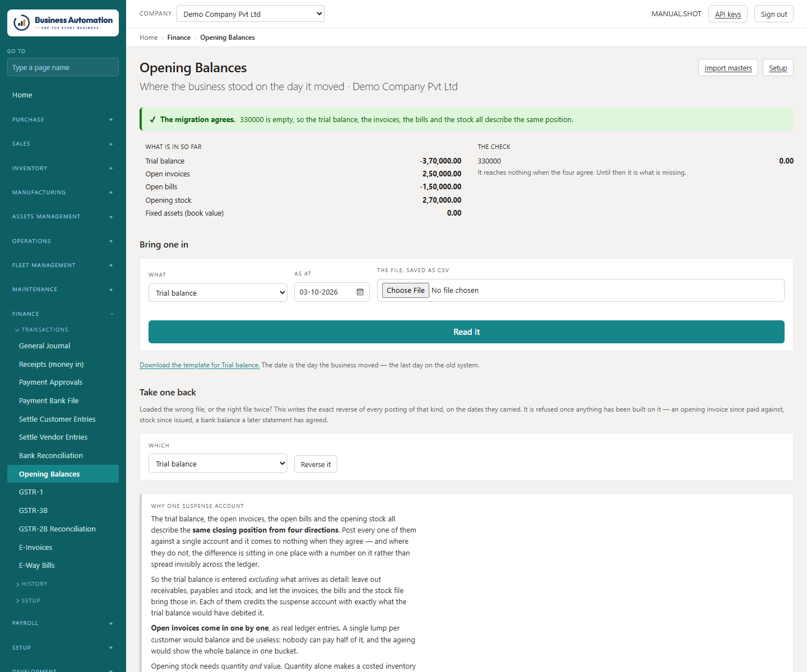Open Payment Bank File page

click(63, 401)
